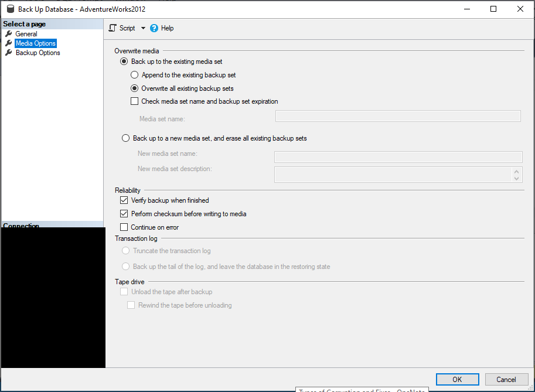Click the wrench icon beside General
The image size is (535, 392).
[x=9, y=34]
